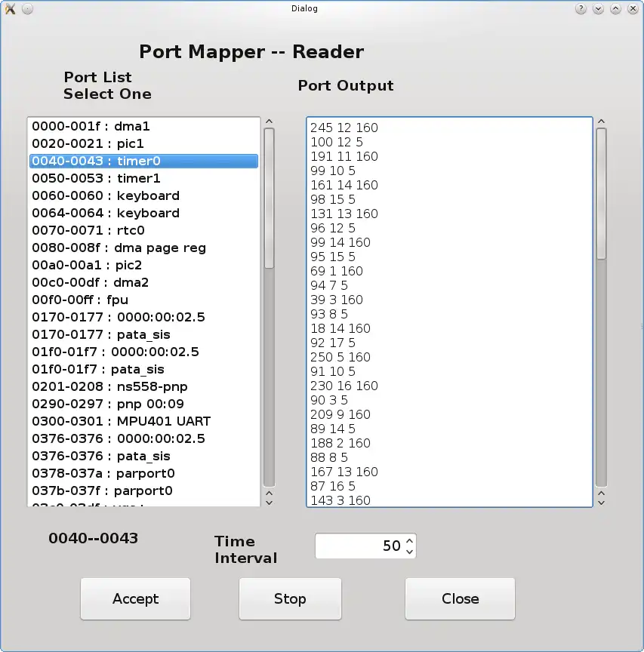Click output line 191 11 160
The height and width of the screenshot is (652, 644).
344,156
